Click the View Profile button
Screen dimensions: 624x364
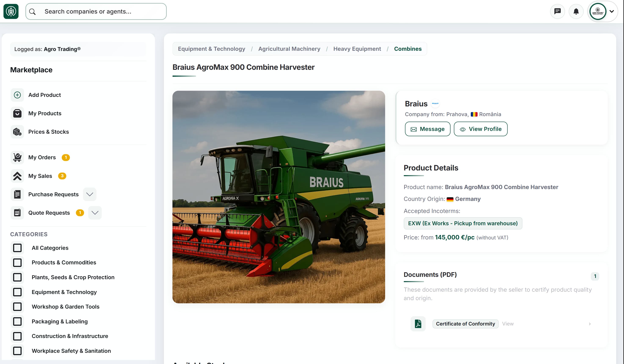(481, 129)
